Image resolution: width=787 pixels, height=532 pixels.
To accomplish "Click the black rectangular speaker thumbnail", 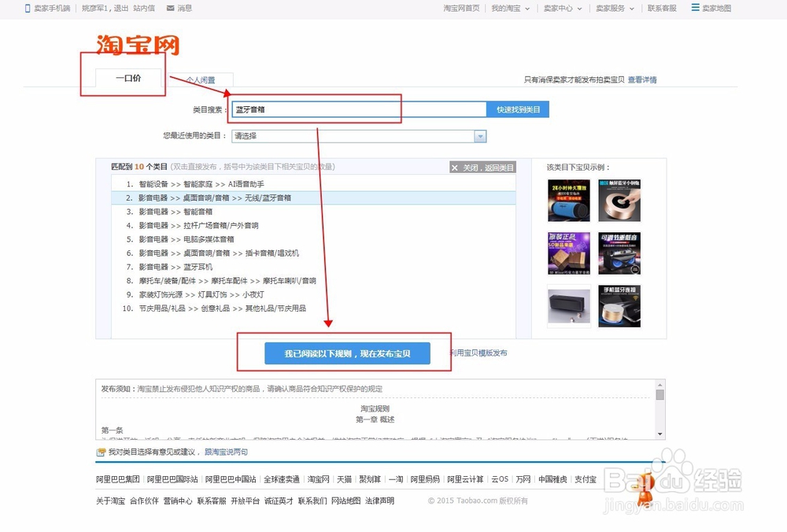I will 569,305.
